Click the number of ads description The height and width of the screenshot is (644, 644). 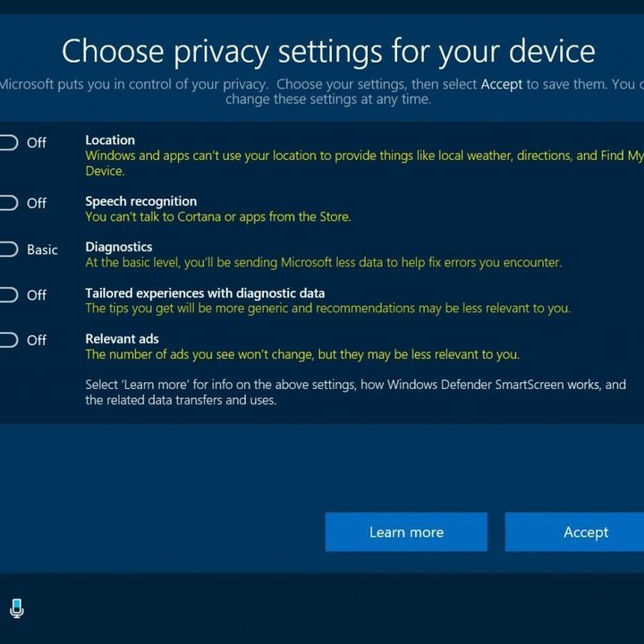click(301, 354)
